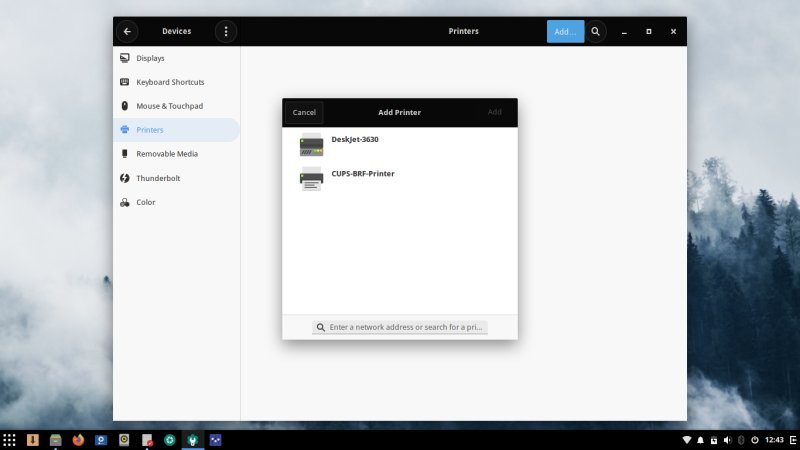Open the Wi-Fi network indicator in tray
This screenshot has height=450, width=800.
686,440
